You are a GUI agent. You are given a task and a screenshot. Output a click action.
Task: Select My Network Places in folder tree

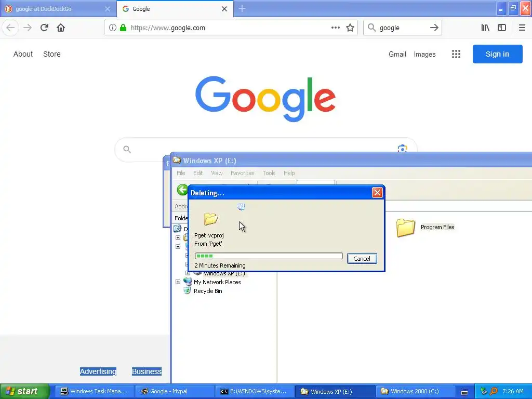[217, 282]
